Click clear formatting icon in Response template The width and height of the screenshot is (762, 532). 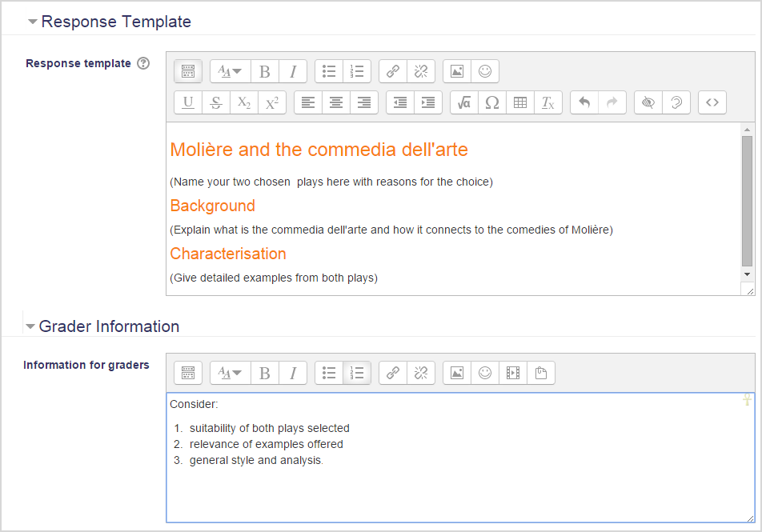pos(548,102)
